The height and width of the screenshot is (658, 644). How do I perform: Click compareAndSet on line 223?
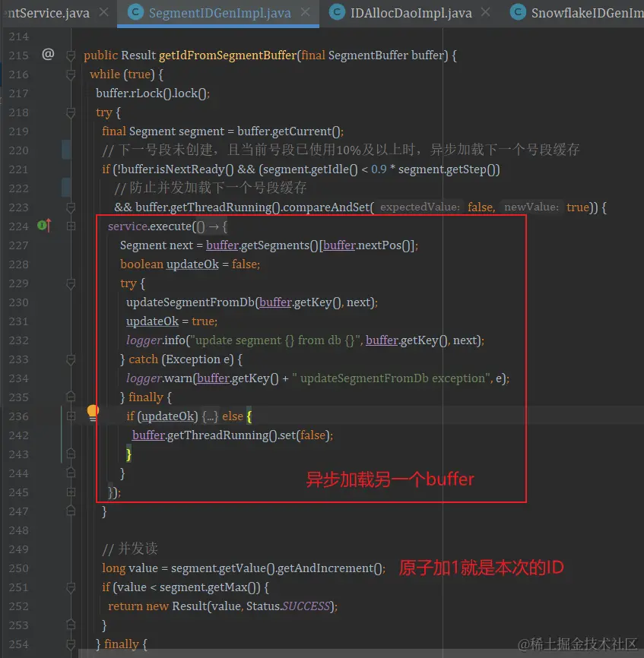click(327, 207)
